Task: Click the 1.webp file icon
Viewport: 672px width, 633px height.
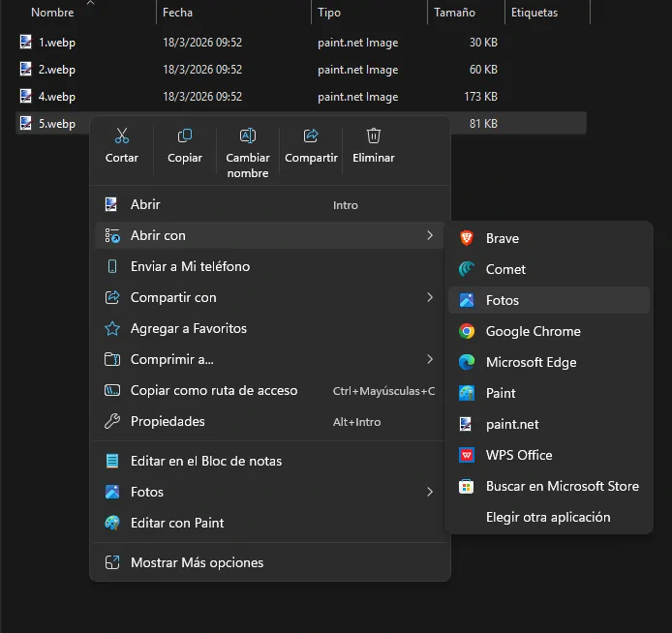Action: 26,42
